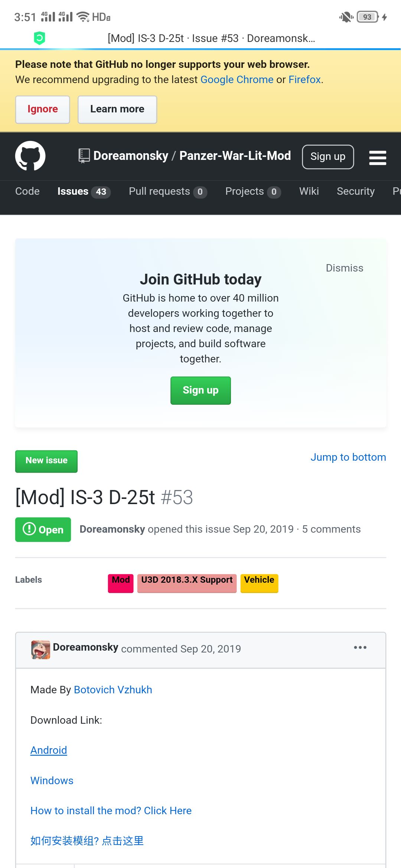The width and height of the screenshot is (401, 868).
Task: Select the yellow Vehicle label
Action: coord(259,583)
